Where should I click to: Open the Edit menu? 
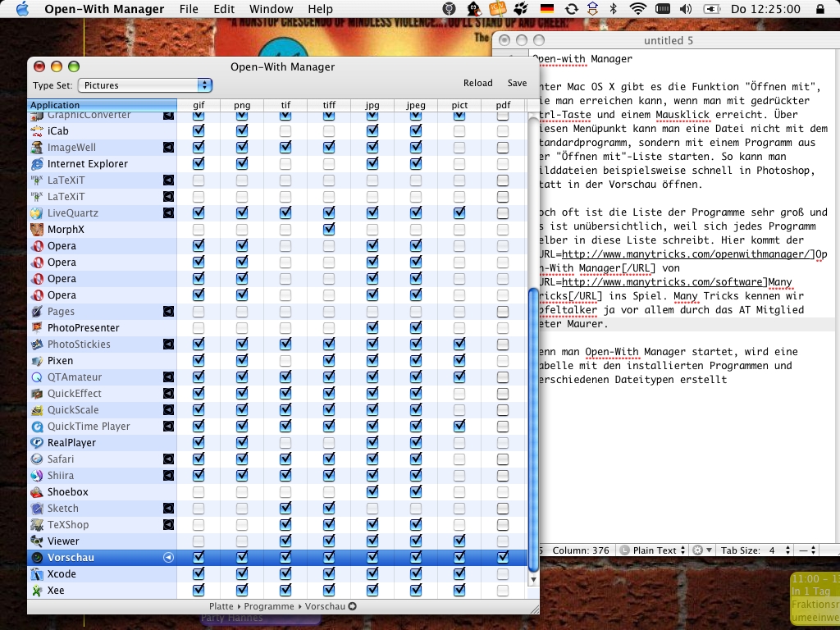[x=224, y=9]
